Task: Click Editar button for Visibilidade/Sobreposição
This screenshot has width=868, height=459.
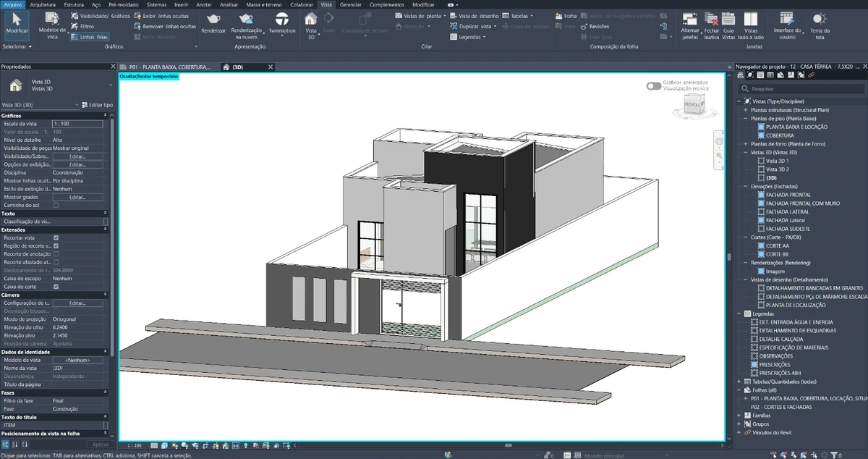Action: click(77, 156)
